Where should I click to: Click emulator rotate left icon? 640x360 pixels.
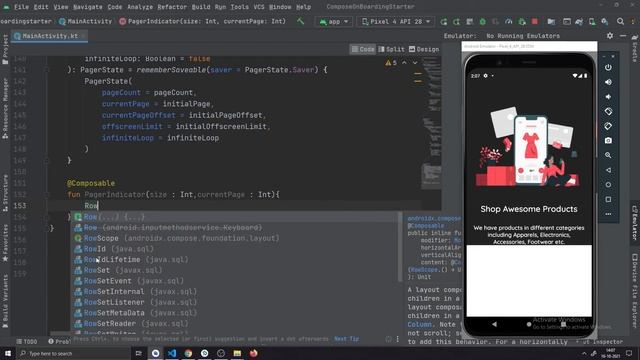(x=608, y=111)
